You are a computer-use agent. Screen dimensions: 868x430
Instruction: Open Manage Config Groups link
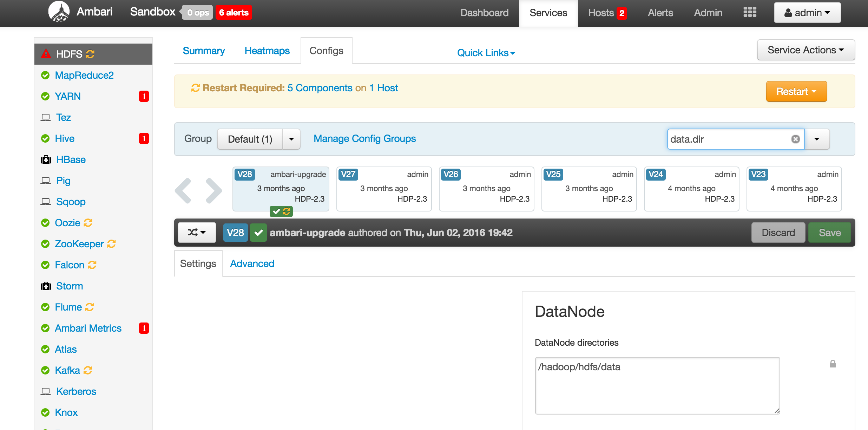(x=364, y=138)
